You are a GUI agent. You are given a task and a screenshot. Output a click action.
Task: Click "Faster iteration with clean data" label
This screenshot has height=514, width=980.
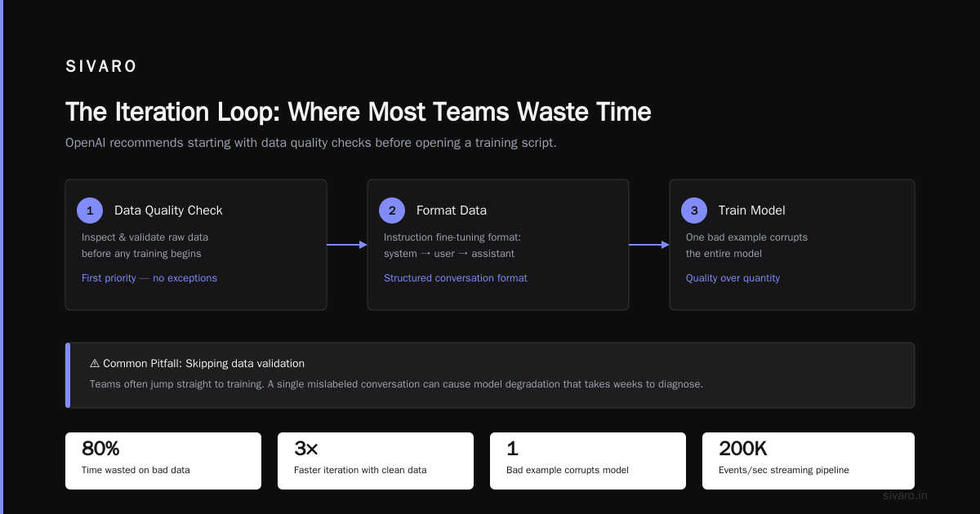click(x=360, y=470)
